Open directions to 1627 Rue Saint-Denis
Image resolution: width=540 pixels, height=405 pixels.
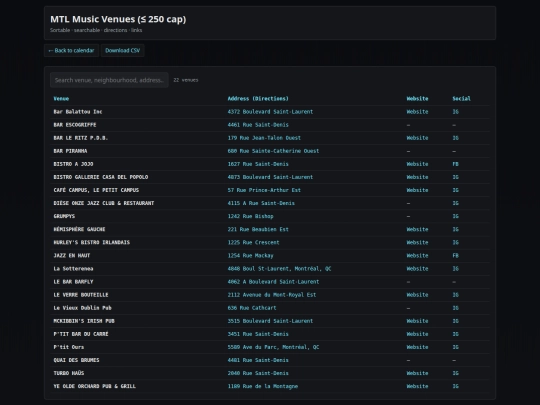(x=258, y=164)
